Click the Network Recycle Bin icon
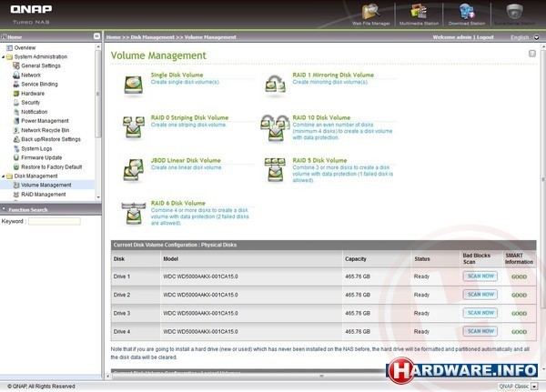Viewport: 546px width, 392px height. point(16,130)
